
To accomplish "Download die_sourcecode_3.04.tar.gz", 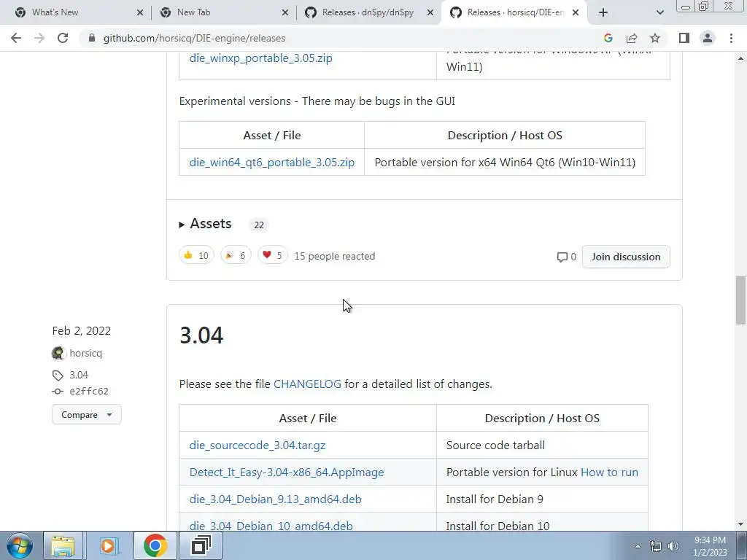I will point(258,446).
